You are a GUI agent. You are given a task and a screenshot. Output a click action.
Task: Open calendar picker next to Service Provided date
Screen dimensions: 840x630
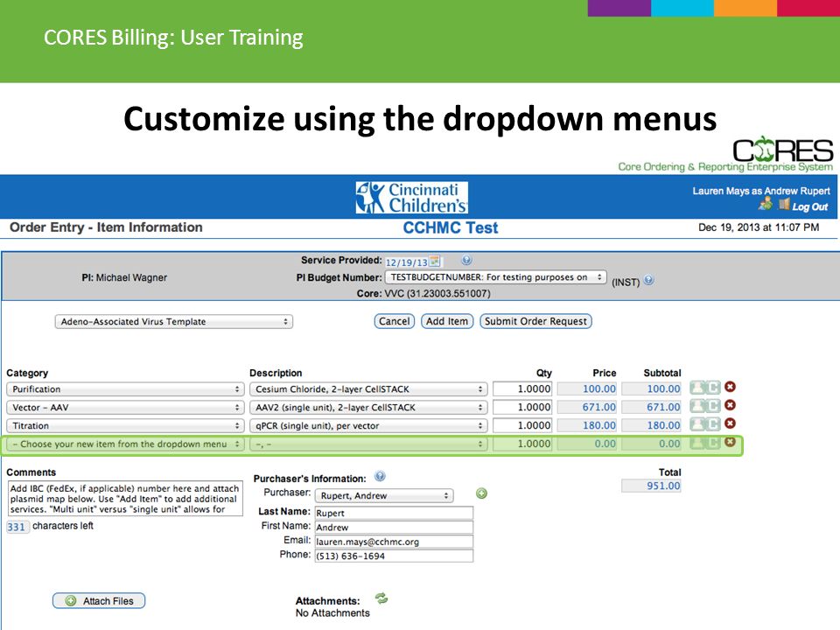[435, 262]
